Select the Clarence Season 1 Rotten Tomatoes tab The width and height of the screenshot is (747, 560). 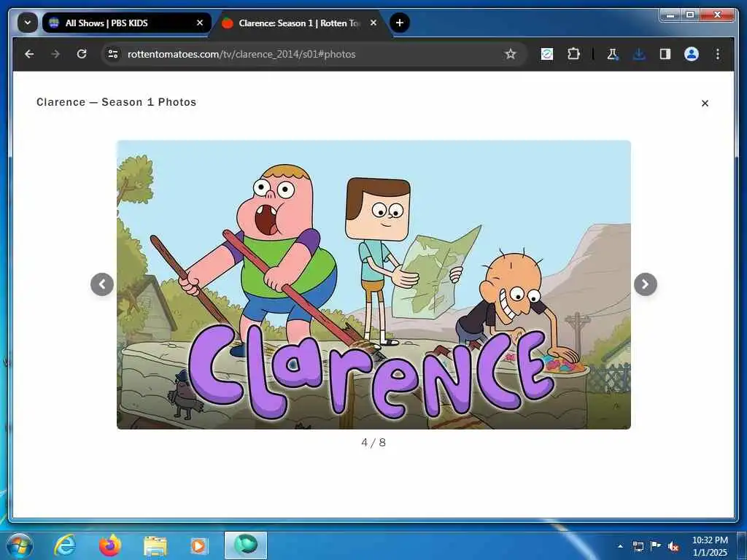tap(300, 23)
